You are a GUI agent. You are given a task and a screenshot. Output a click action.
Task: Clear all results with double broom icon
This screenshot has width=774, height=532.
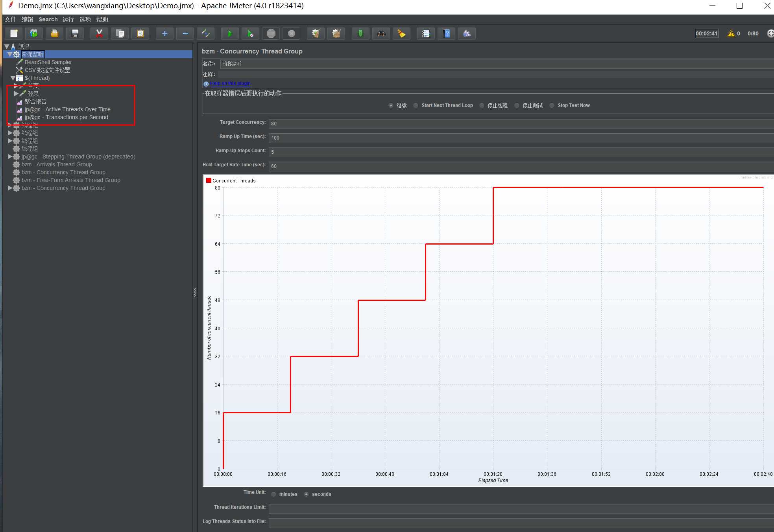coord(336,33)
